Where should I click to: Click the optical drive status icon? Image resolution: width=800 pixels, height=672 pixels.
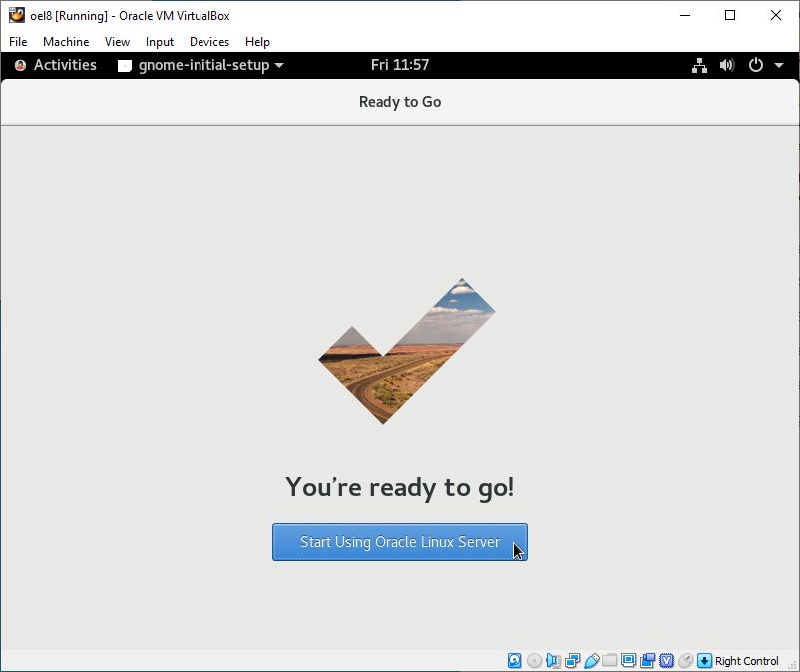534,661
